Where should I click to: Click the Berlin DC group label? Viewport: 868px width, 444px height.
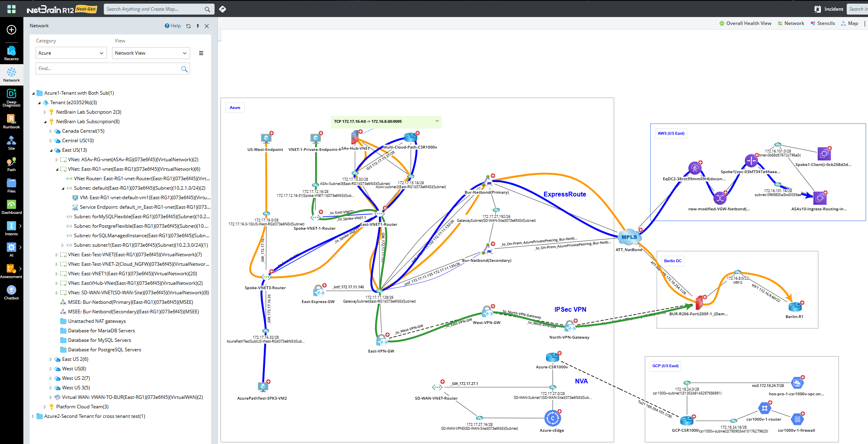pyautogui.click(x=673, y=261)
